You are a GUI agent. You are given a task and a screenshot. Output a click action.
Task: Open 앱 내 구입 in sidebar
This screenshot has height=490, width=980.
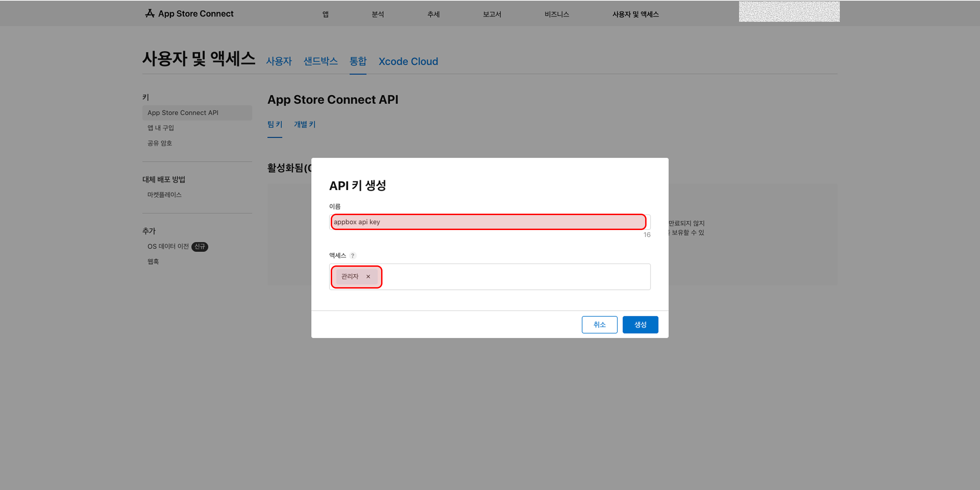coord(161,128)
